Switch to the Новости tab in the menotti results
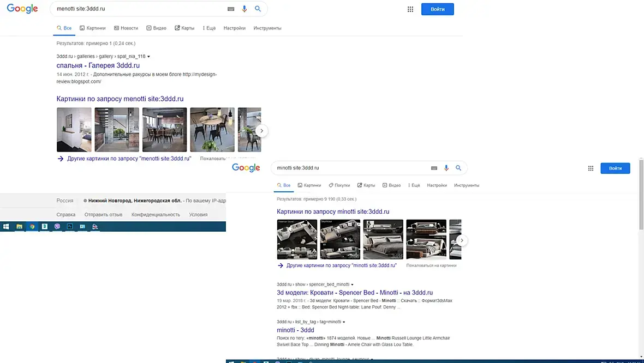 (126, 28)
